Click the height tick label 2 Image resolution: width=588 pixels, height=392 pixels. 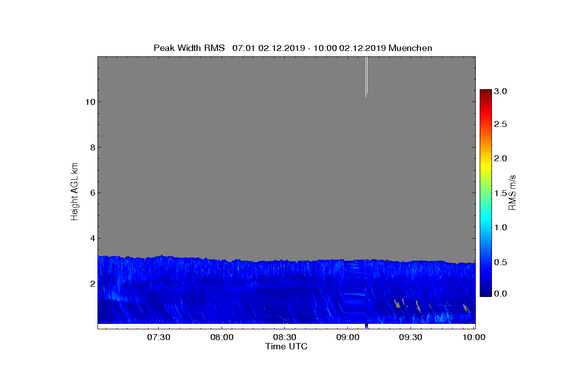92,284
